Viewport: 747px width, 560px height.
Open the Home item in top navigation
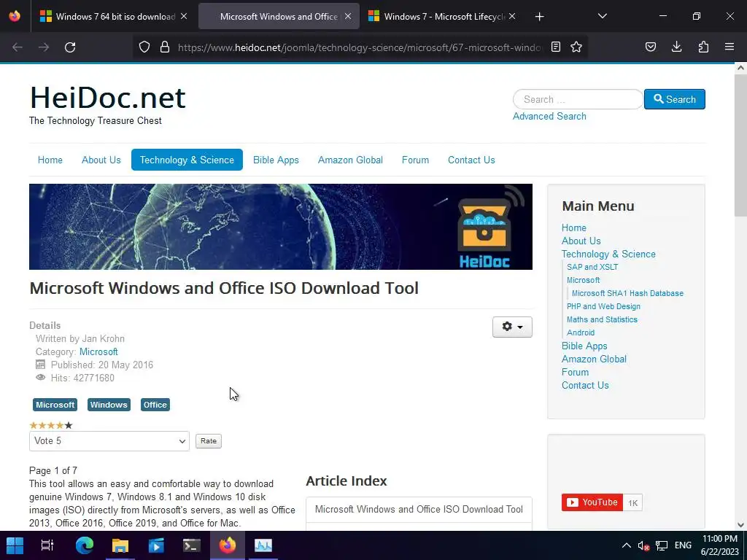pos(50,160)
